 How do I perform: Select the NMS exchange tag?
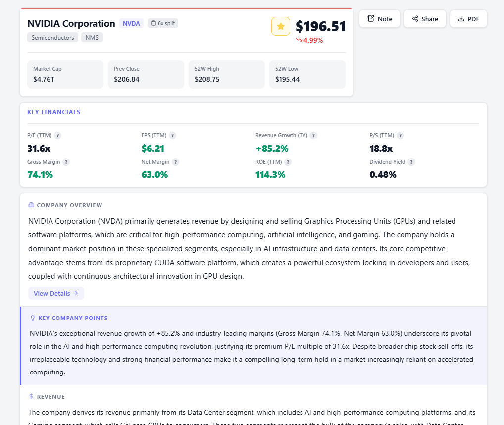click(x=92, y=37)
